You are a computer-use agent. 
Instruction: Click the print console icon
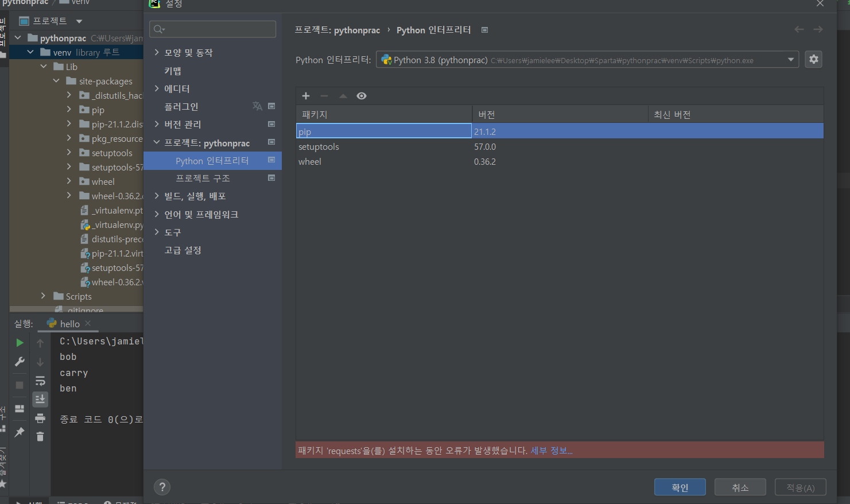(40, 418)
